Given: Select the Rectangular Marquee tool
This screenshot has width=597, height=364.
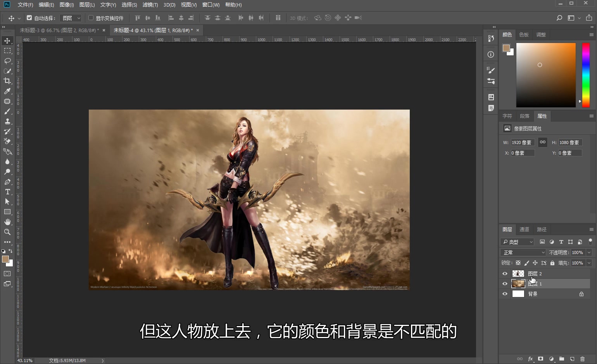Looking at the screenshot, I should tap(7, 51).
